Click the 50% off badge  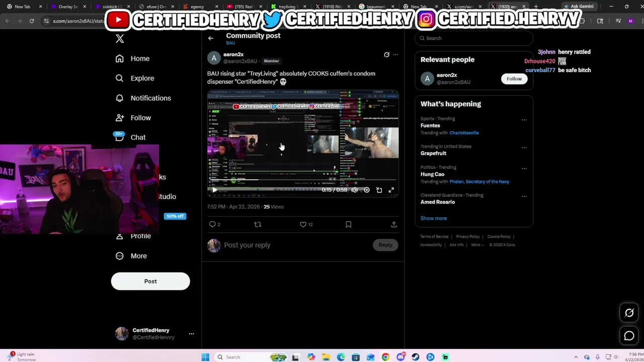(x=175, y=216)
